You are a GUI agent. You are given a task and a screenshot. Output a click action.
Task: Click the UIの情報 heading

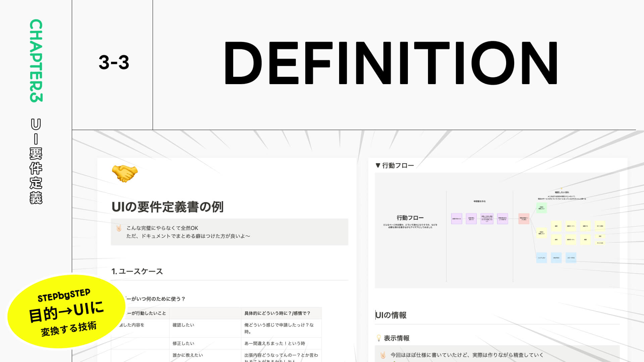pyautogui.click(x=391, y=315)
